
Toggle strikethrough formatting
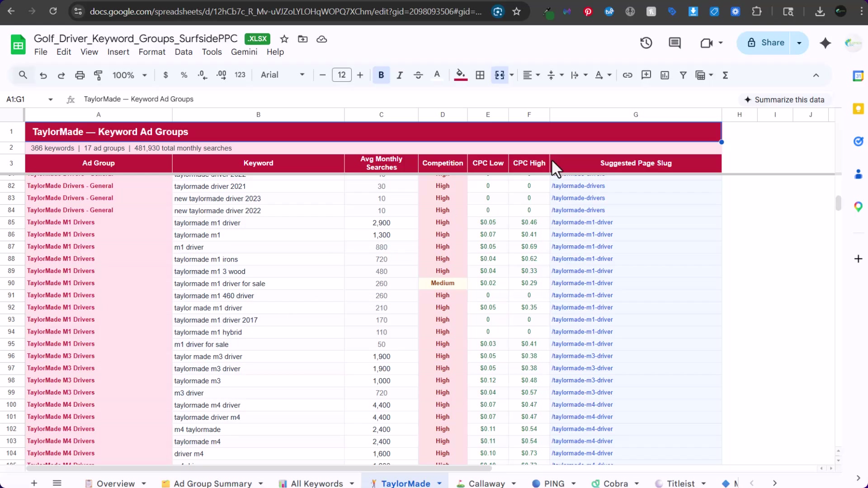click(x=418, y=75)
